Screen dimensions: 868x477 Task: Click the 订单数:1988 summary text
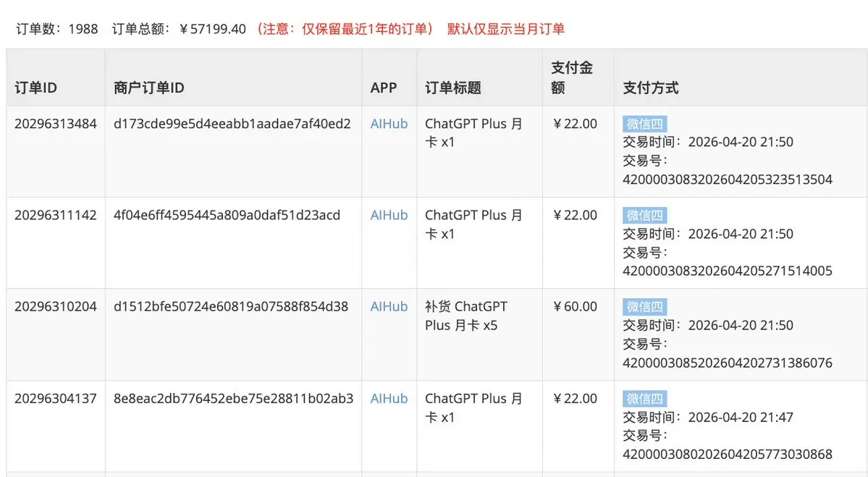point(57,29)
